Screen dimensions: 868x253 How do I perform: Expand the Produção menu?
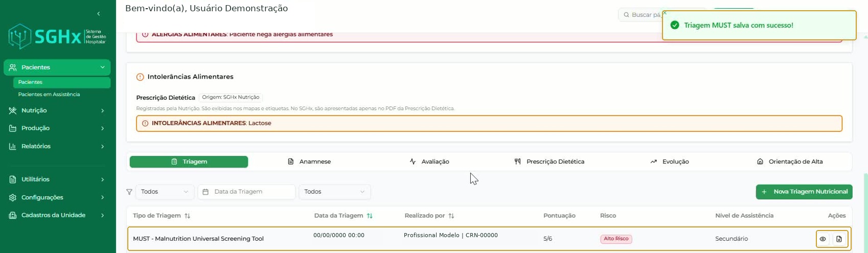click(x=102, y=128)
